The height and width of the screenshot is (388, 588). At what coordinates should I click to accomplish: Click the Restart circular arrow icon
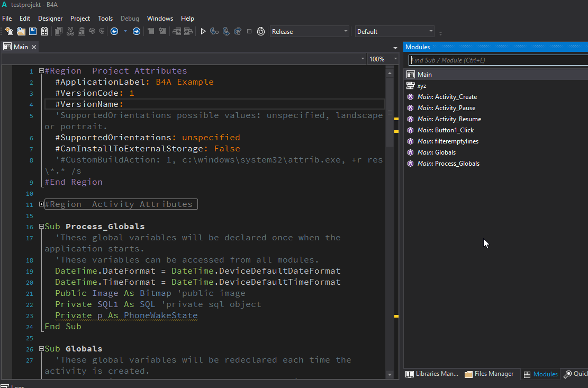click(261, 32)
